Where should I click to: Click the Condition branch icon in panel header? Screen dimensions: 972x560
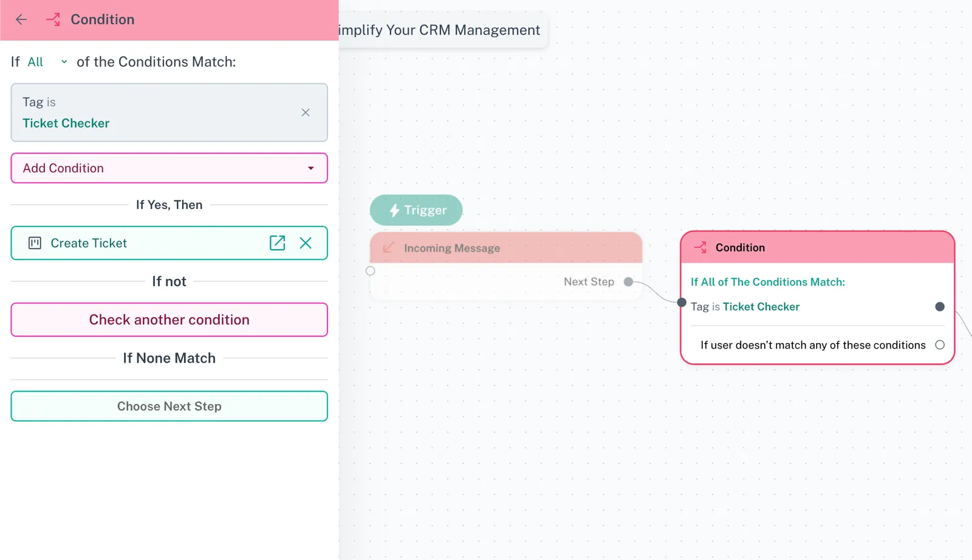53,19
